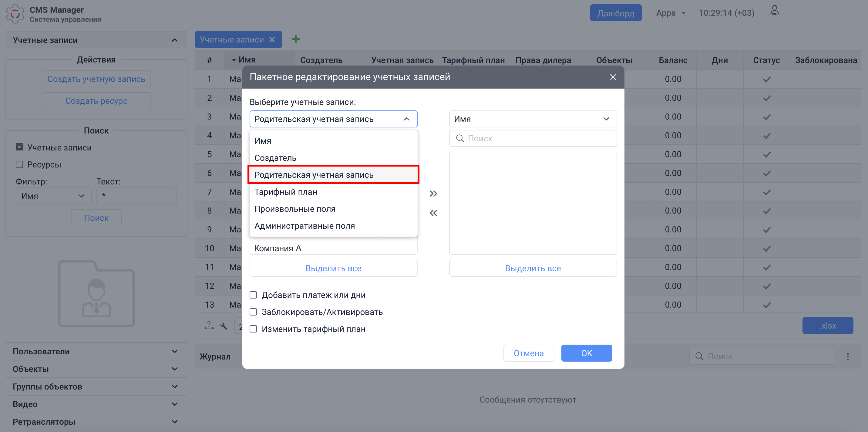The width and height of the screenshot is (868, 432).
Task: Enable the Ресурсы search checkbox in sidebar
Action: click(19, 164)
